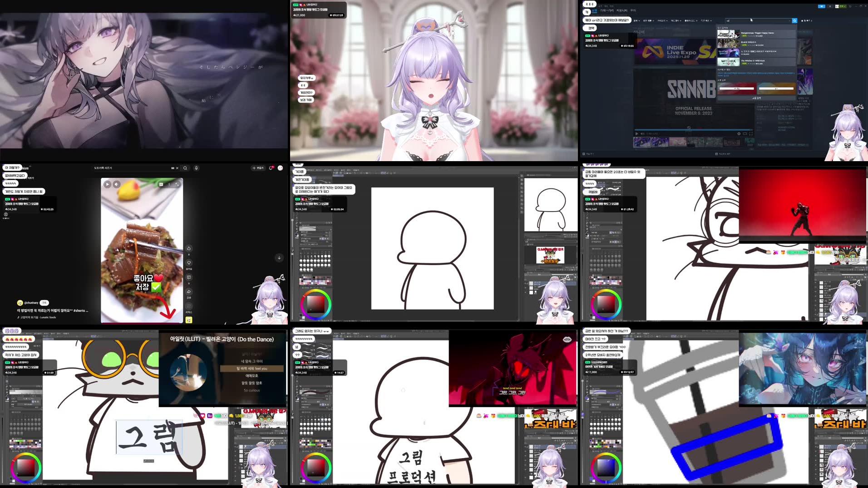Image resolution: width=868 pixels, height=488 pixels.
Task: Like the short with the thumbs-up icon
Action: 189,248
